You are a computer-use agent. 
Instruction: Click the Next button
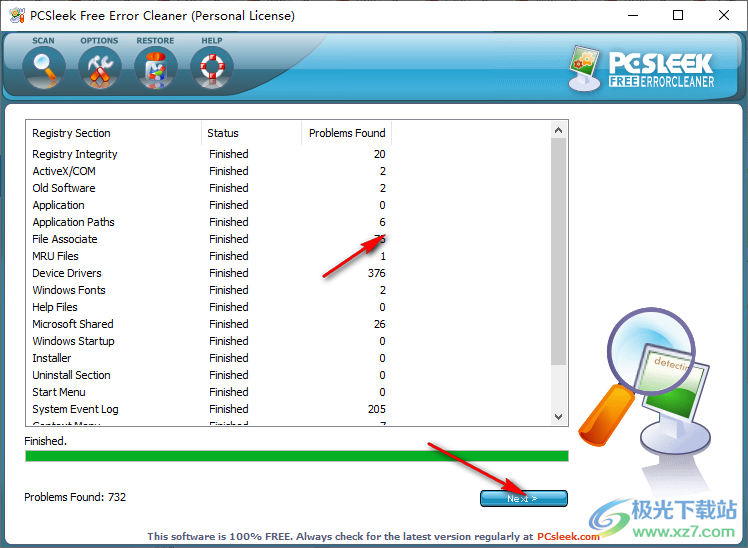click(523, 498)
